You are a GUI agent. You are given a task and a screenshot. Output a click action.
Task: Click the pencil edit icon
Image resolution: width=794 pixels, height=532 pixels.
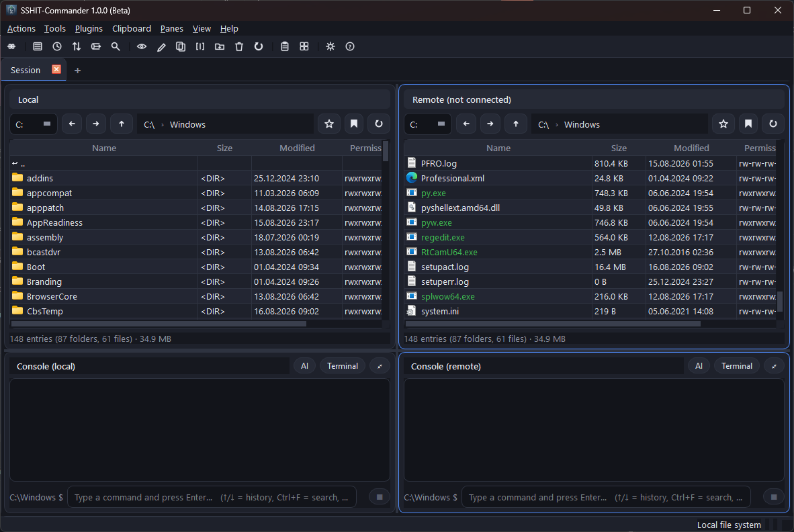(x=161, y=46)
